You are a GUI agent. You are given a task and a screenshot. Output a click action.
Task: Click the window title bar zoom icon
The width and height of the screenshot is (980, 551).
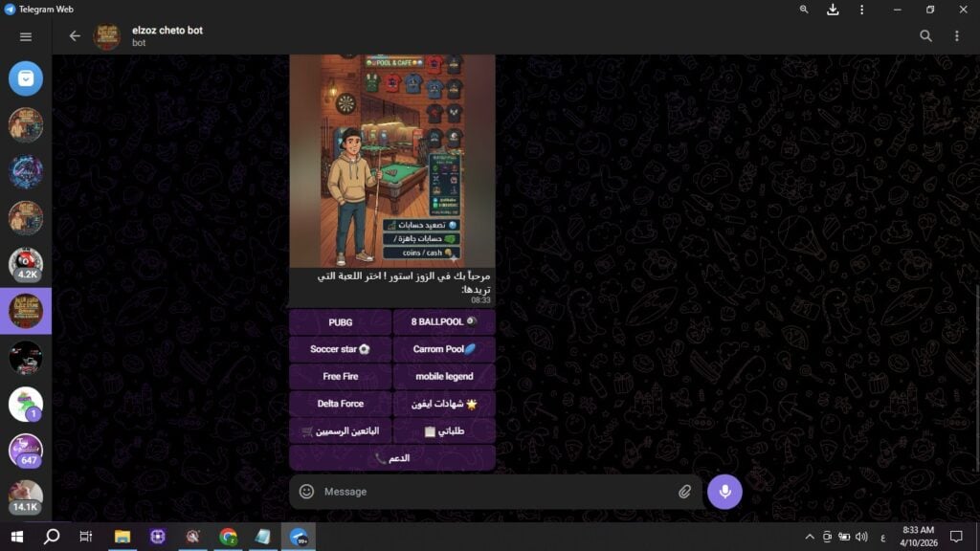(804, 10)
